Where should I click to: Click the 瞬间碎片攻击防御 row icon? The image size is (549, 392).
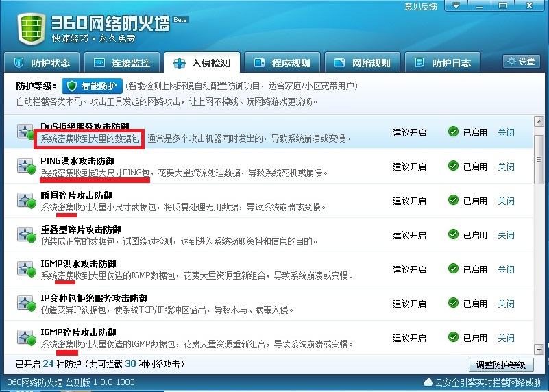click(27, 201)
